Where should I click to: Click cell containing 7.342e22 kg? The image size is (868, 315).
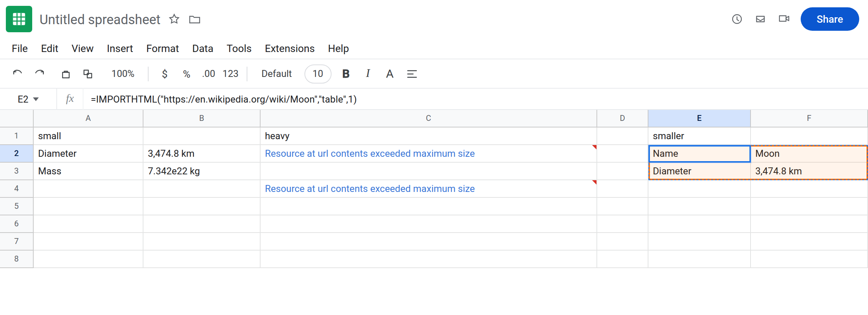pyautogui.click(x=202, y=171)
